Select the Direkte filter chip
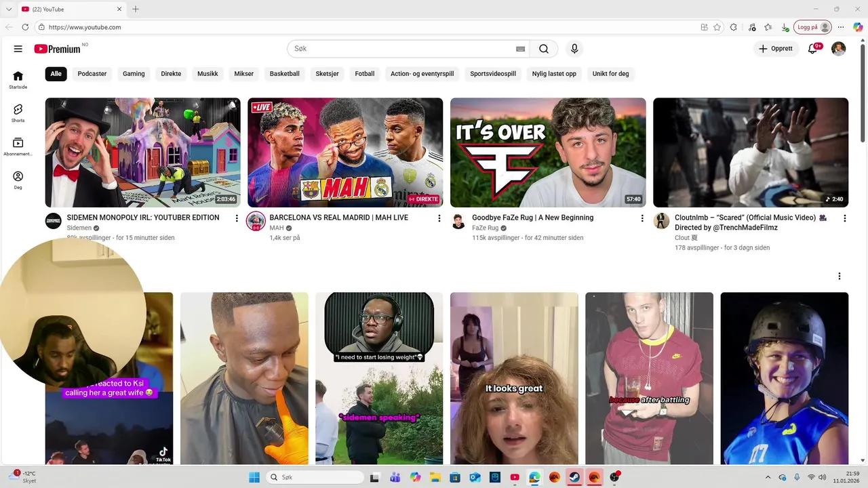Viewport: 868px width, 488px height. point(171,74)
